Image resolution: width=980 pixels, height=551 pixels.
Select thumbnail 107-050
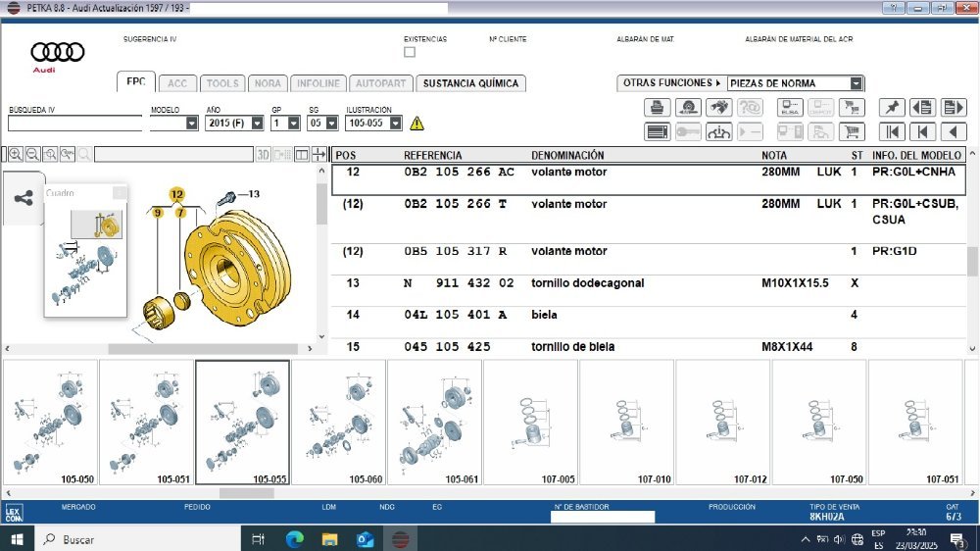819,423
